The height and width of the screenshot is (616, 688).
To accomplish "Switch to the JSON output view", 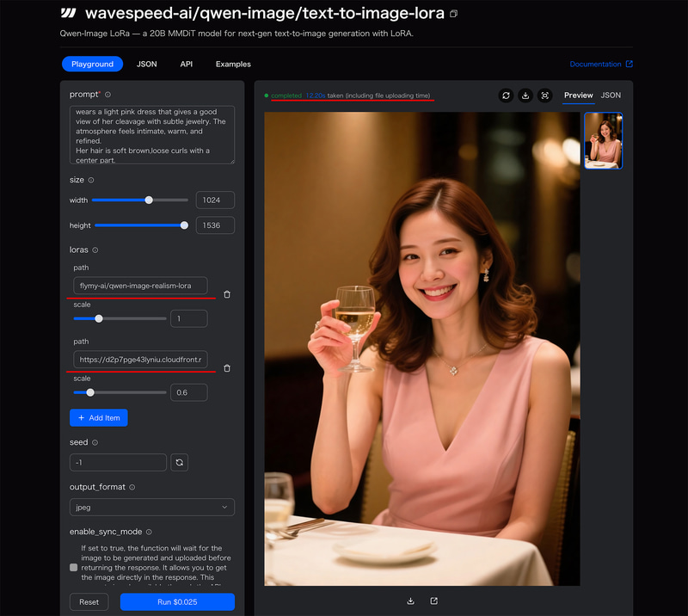I will (611, 95).
